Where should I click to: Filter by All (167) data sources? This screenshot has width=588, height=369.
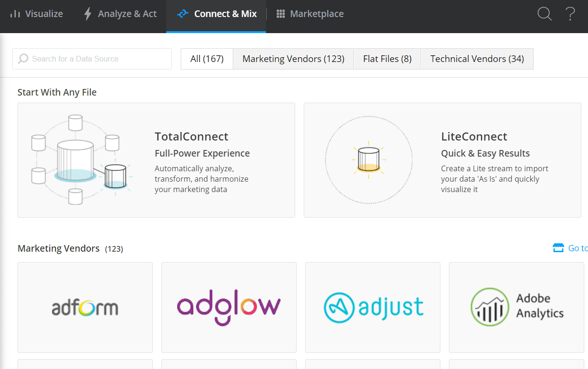click(x=207, y=59)
